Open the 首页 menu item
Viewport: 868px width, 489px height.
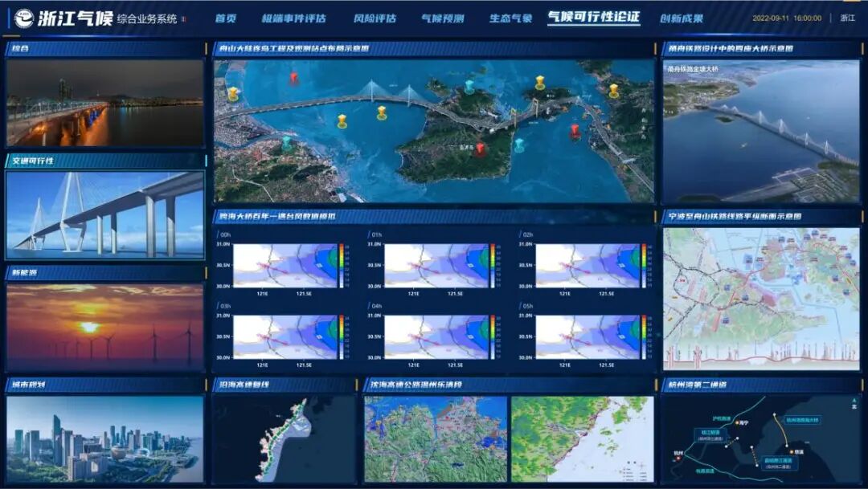pyautogui.click(x=226, y=18)
